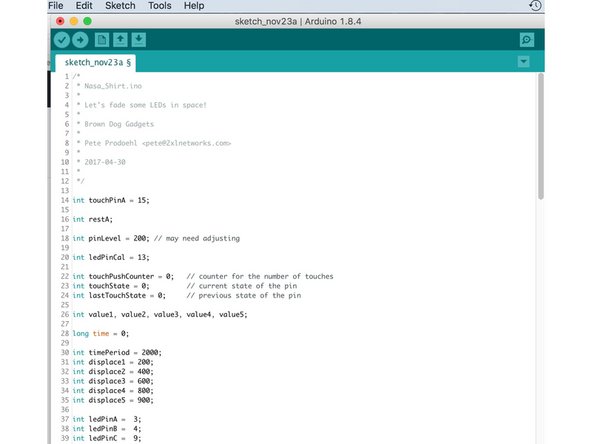Open the Edit menu

coord(84,6)
